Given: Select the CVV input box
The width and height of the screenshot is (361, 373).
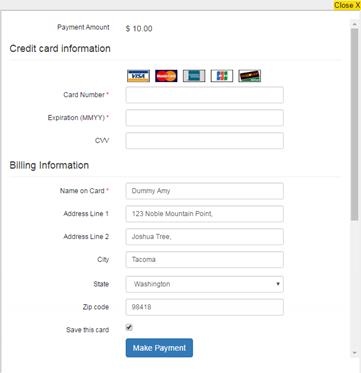Looking at the screenshot, I should [205, 141].
